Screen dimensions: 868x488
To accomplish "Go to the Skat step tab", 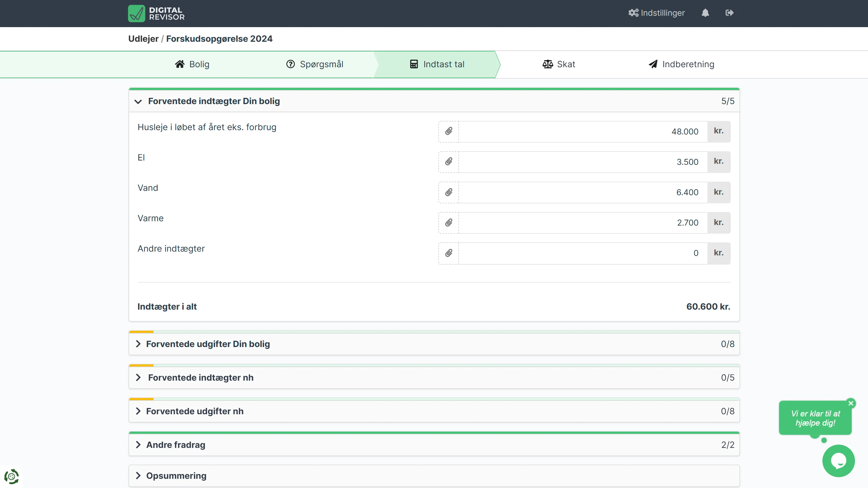I will (x=559, y=64).
